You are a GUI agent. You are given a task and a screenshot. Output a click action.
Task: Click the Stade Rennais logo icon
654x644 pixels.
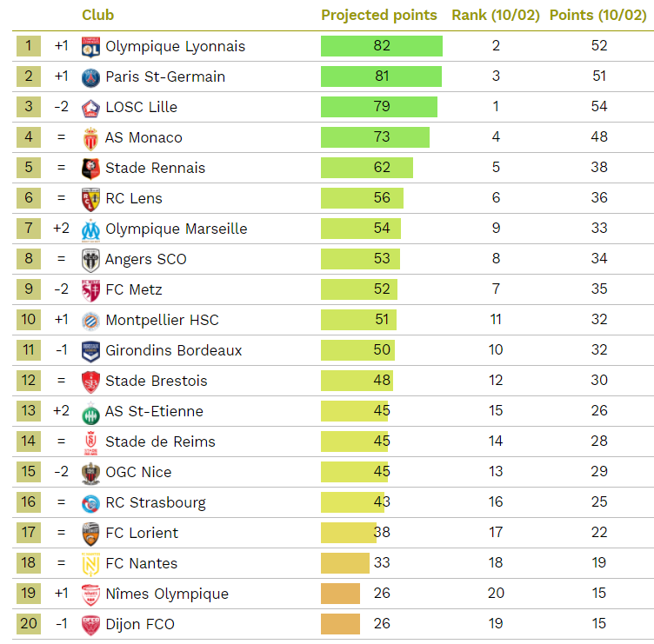click(x=90, y=168)
